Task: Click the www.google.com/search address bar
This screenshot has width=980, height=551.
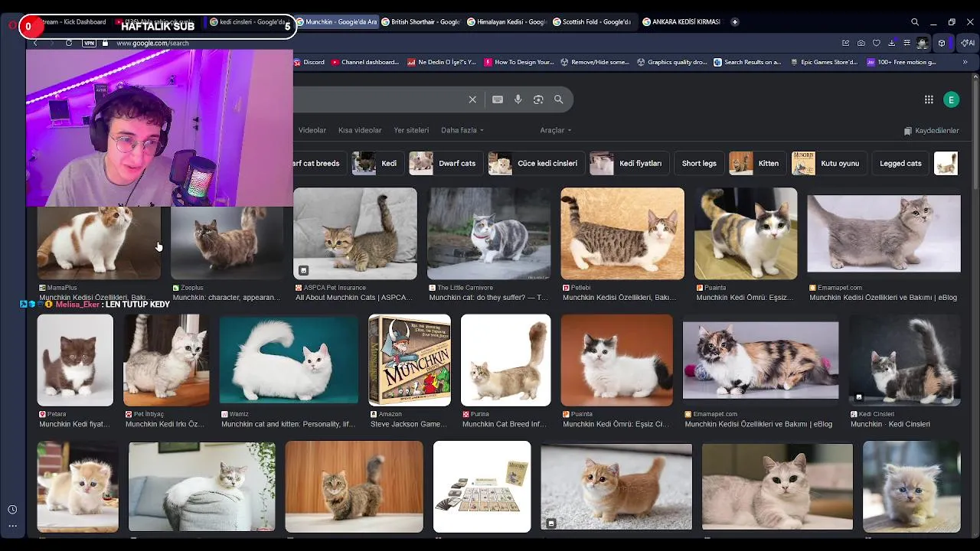Action: (x=152, y=44)
